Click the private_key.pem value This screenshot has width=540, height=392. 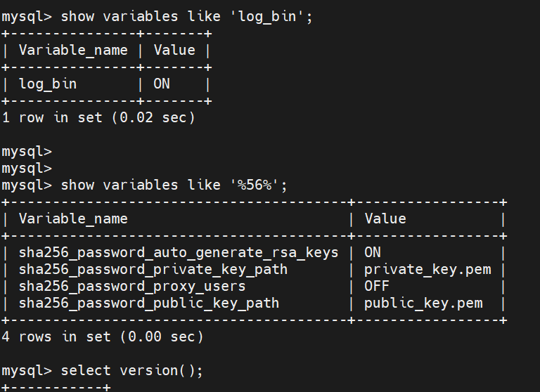(427, 269)
